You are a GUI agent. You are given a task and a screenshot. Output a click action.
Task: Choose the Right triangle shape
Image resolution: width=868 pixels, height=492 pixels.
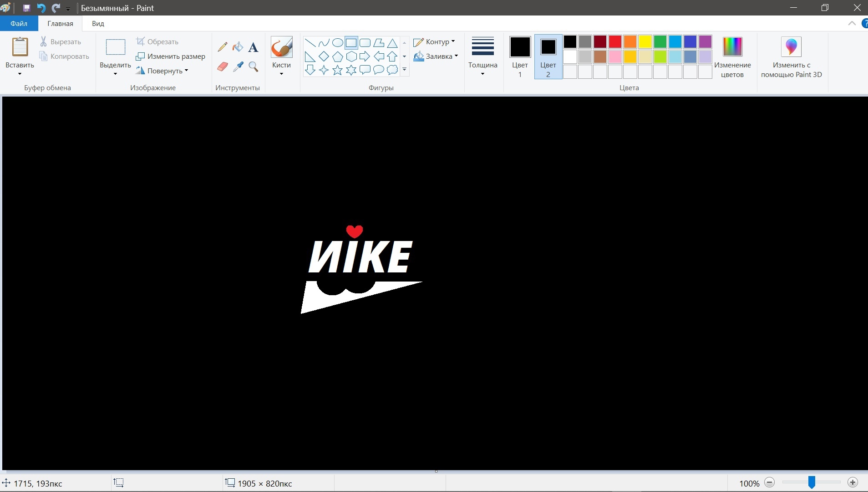click(x=310, y=56)
